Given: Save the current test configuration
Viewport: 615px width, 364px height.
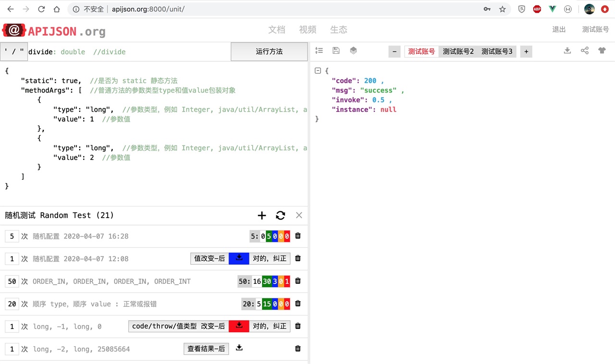Looking at the screenshot, I should (336, 50).
